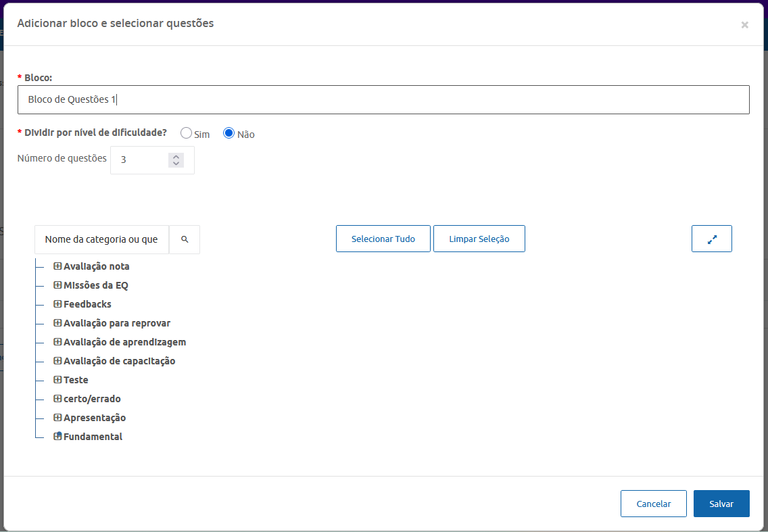Decrease the number of questions with down arrow

[176, 164]
